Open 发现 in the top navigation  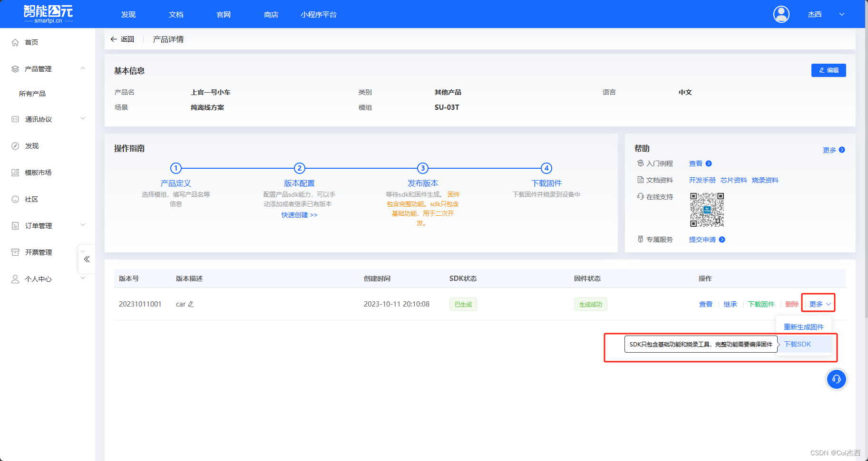128,15
